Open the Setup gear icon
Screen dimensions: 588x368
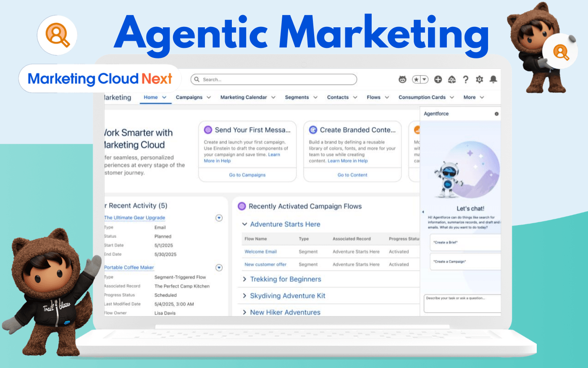(x=479, y=79)
